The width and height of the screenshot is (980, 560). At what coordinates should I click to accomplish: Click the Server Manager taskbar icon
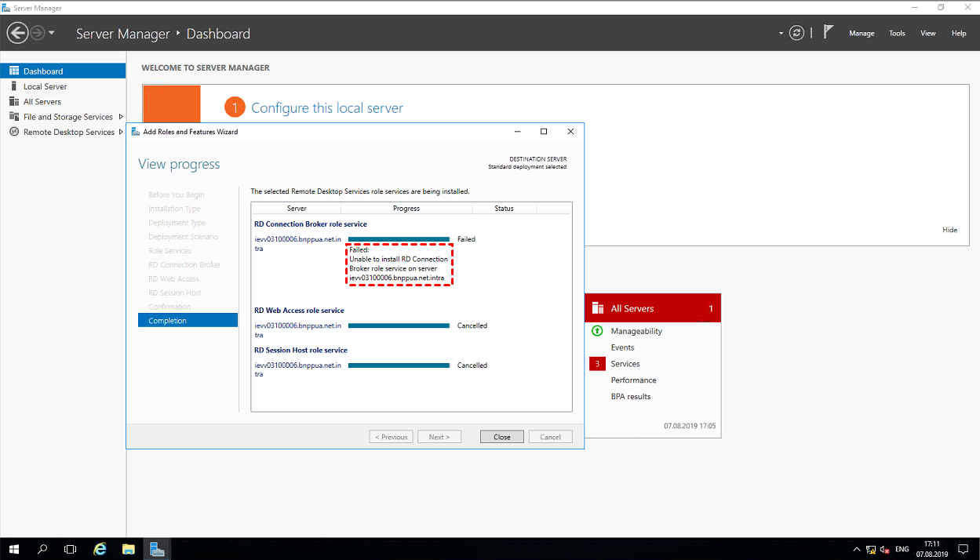coord(157,549)
